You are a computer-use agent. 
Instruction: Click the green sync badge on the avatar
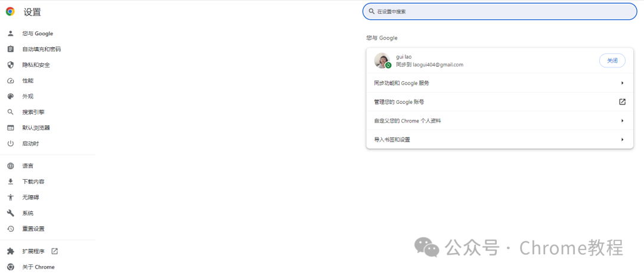(x=388, y=66)
